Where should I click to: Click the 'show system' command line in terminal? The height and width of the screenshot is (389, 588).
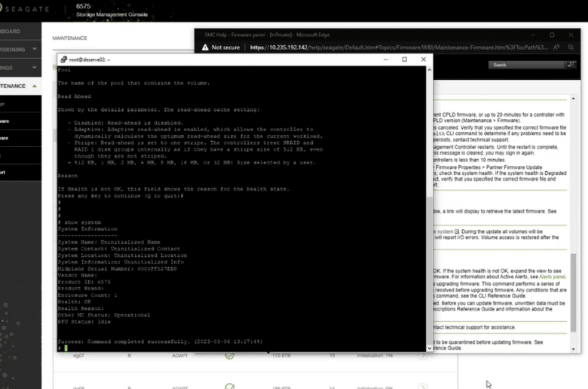point(79,222)
